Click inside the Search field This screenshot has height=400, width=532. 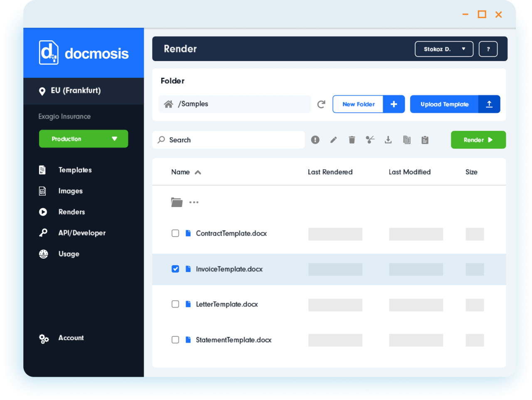point(229,140)
